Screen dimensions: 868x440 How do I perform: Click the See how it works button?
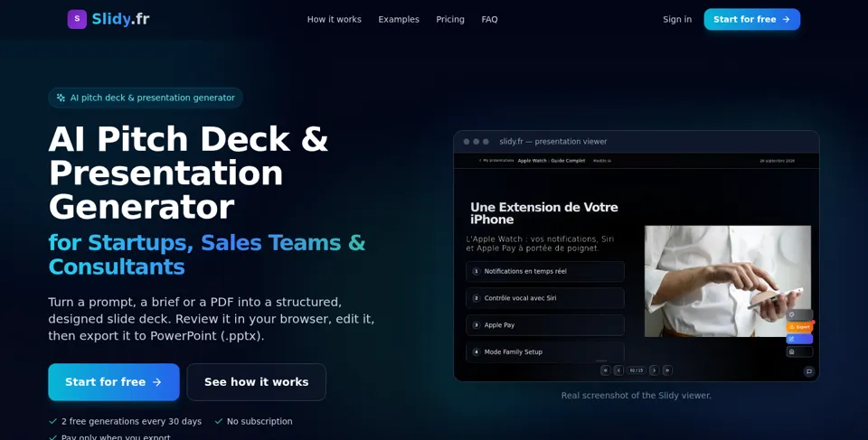pyautogui.click(x=256, y=382)
